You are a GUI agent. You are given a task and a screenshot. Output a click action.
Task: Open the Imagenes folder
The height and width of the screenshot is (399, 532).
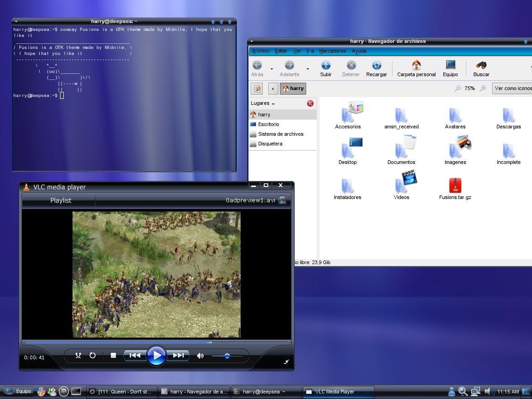455,150
